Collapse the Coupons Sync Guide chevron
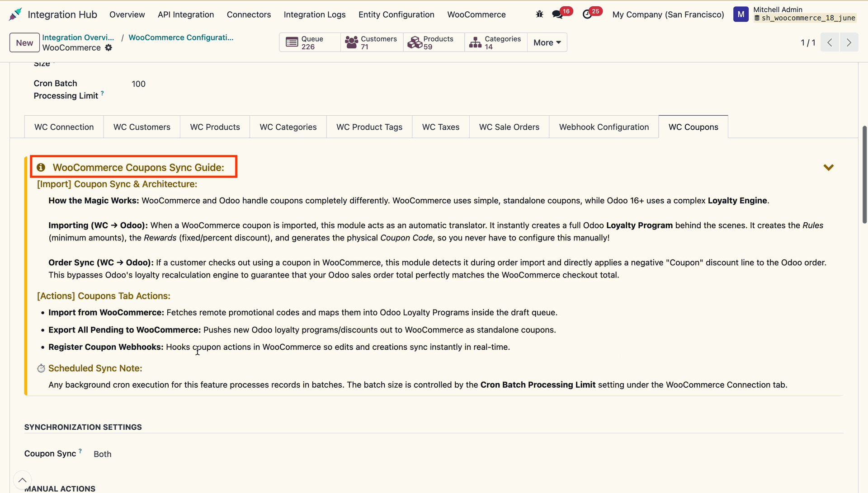The image size is (868, 493). pyautogui.click(x=829, y=168)
